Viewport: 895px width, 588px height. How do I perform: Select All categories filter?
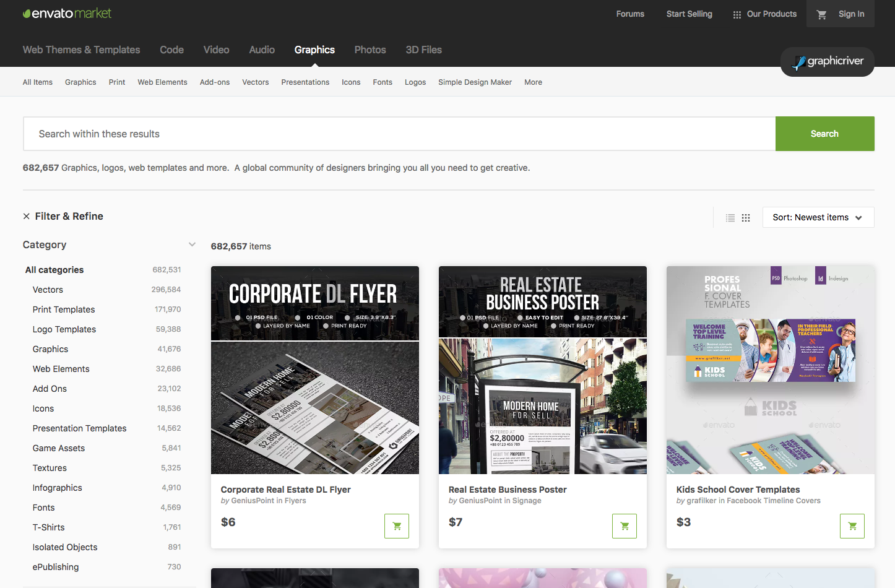pyautogui.click(x=54, y=270)
